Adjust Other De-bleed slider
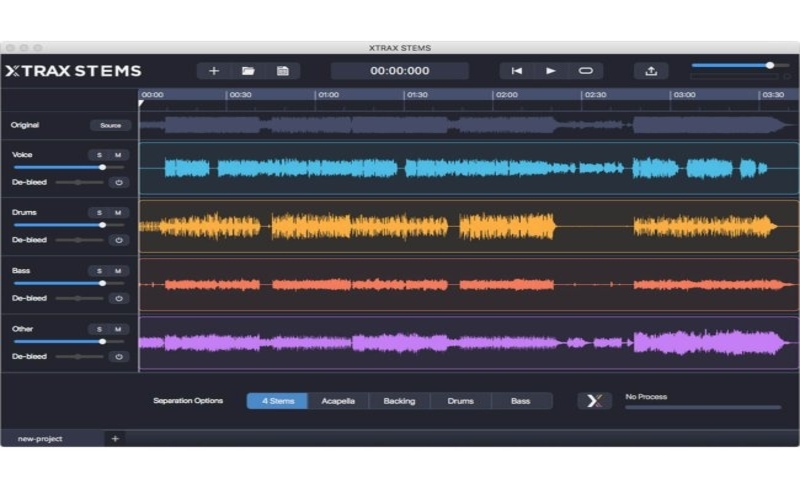This screenshot has width=800, height=488. (x=80, y=356)
